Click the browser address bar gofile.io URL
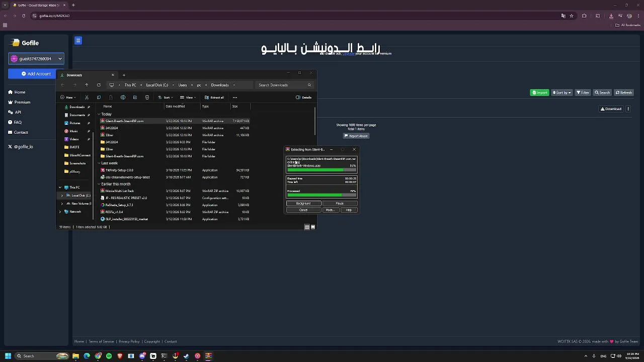The image size is (644, 362). pyautogui.click(x=54, y=16)
